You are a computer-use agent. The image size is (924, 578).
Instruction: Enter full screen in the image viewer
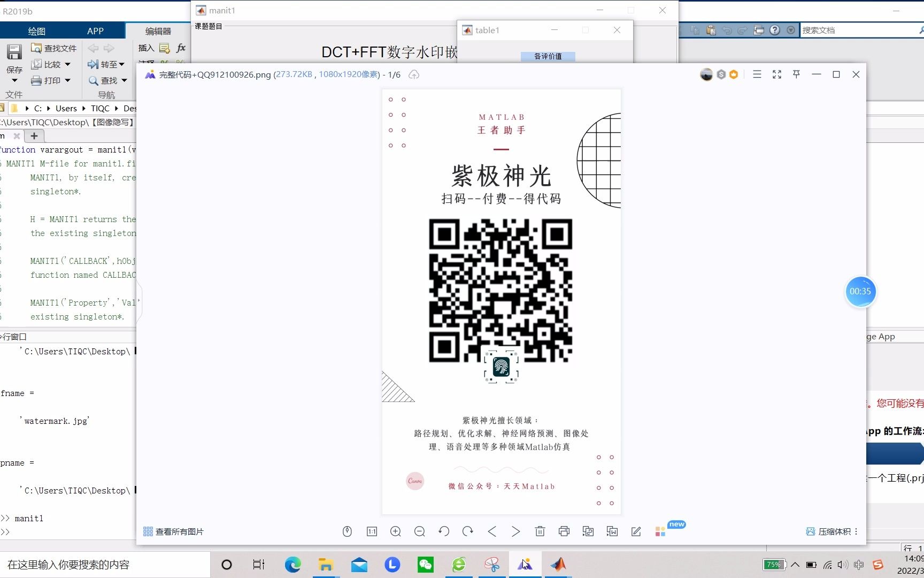[x=777, y=74]
